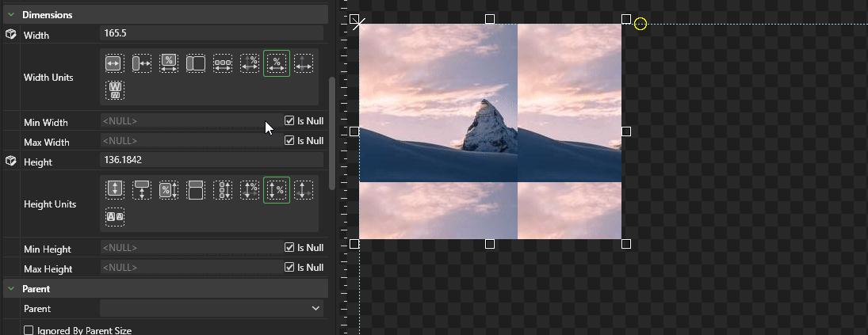Click the cube icon beside Width
Viewport: 868px width, 335px height.
coord(10,34)
